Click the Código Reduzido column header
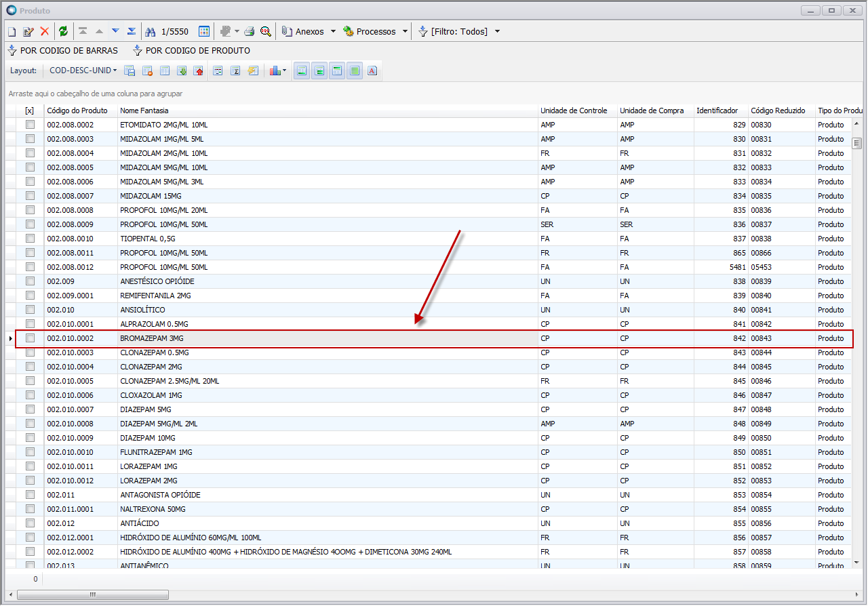The image size is (868, 606). tap(781, 110)
